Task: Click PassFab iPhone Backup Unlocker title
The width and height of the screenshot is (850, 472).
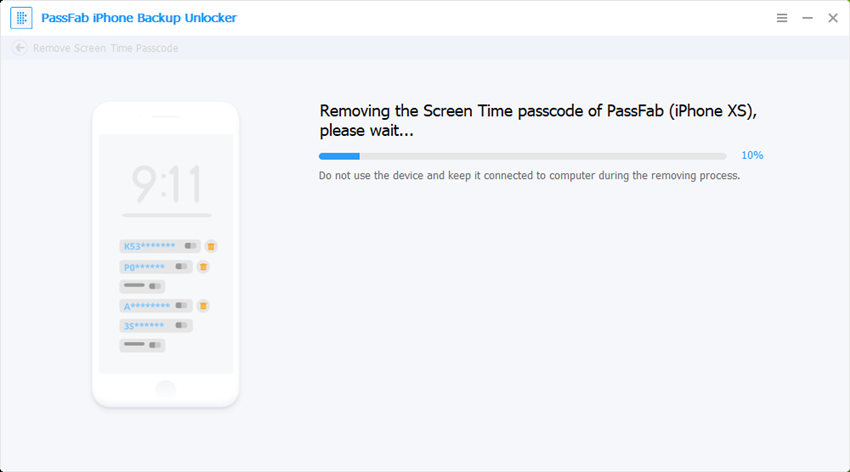Action: tap(139, 18)
